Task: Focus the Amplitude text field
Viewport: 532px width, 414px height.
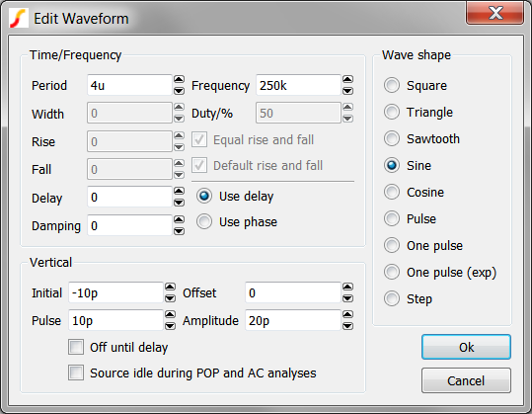Action: 292,320
